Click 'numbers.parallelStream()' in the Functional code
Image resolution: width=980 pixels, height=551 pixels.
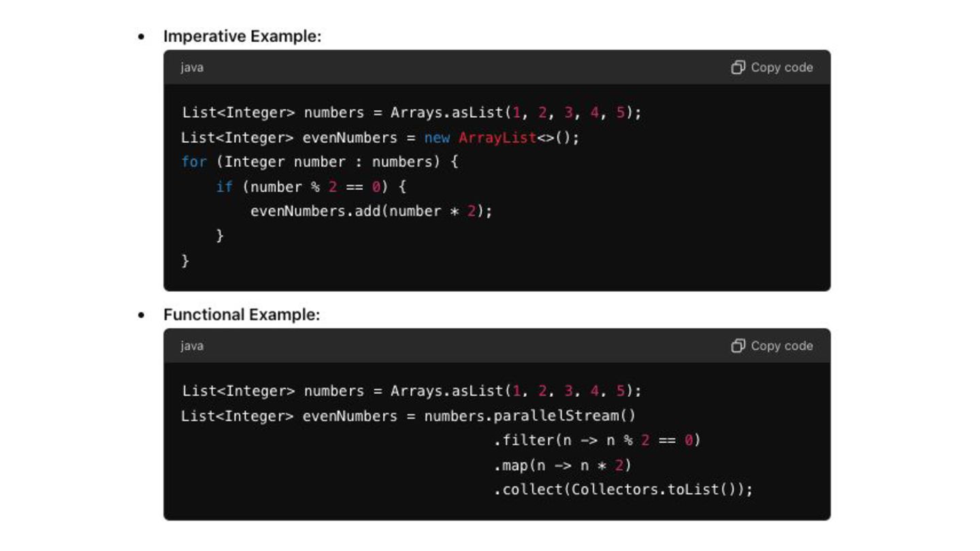tap(529, 416)
